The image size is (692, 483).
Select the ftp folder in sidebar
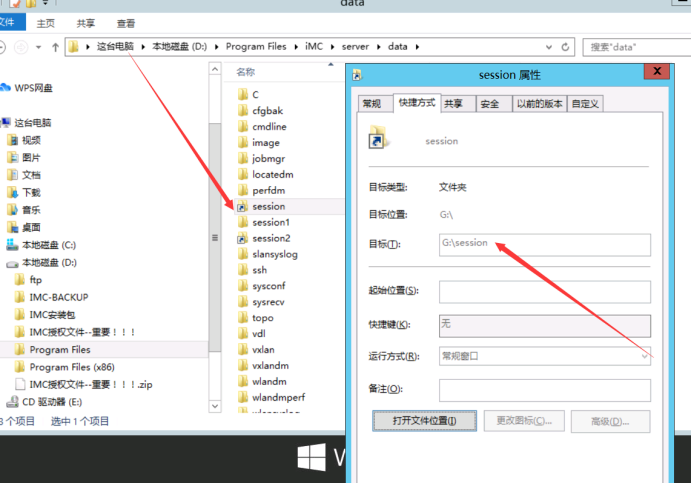pos(36,280)
